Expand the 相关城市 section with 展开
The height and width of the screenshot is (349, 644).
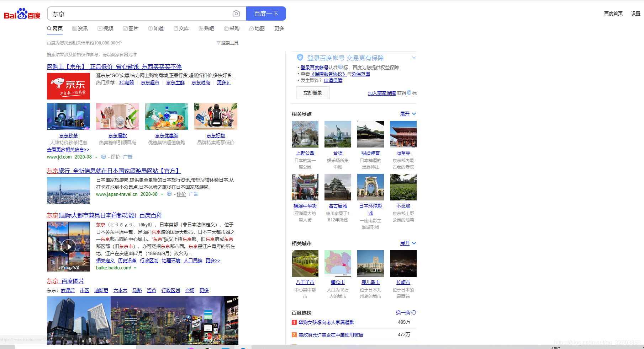point(408,243)
